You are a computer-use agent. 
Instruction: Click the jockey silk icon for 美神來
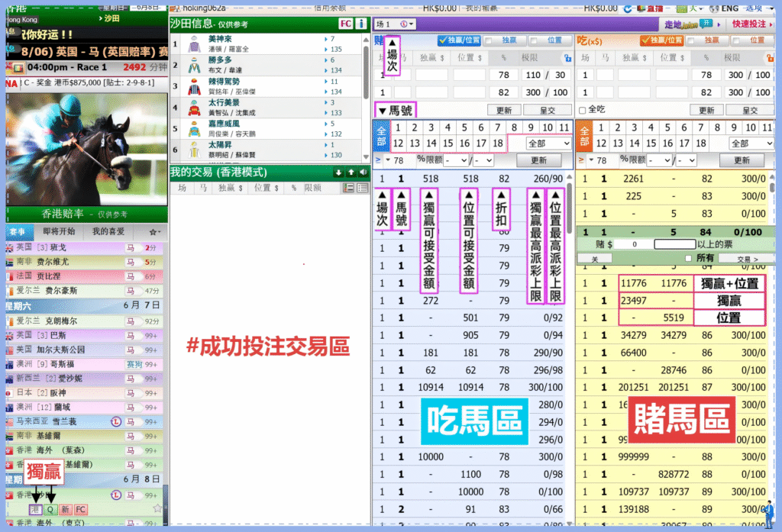(194, 44)
